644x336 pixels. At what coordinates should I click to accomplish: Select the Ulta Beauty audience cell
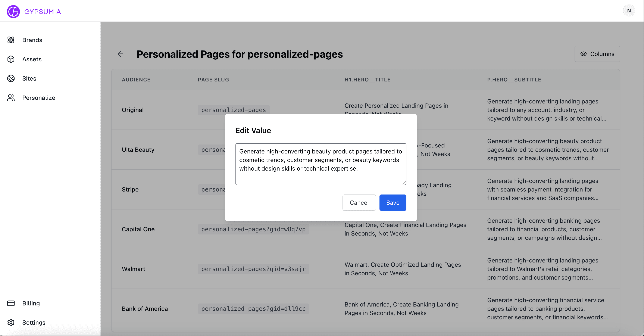(138, 150)
